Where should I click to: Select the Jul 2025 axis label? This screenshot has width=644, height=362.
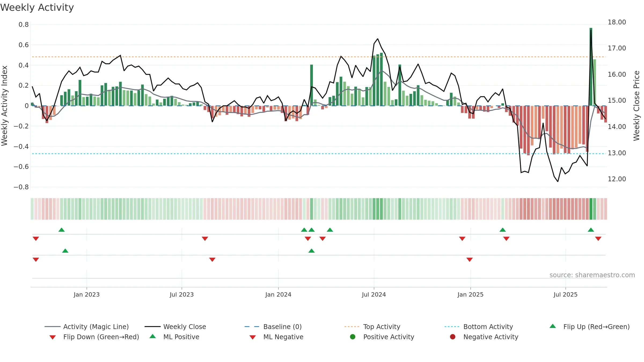(565, 294)
